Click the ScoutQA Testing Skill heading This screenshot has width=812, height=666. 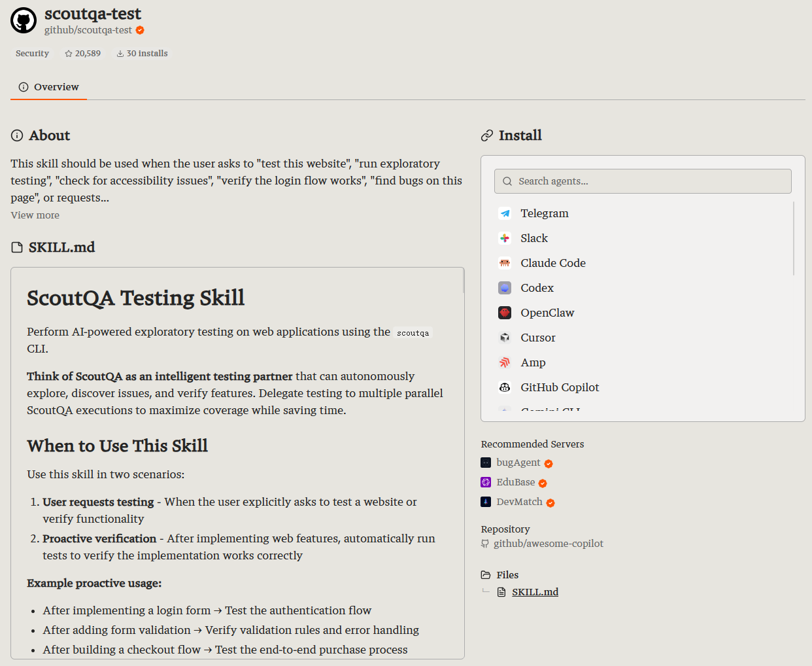[x=135, y=298]
